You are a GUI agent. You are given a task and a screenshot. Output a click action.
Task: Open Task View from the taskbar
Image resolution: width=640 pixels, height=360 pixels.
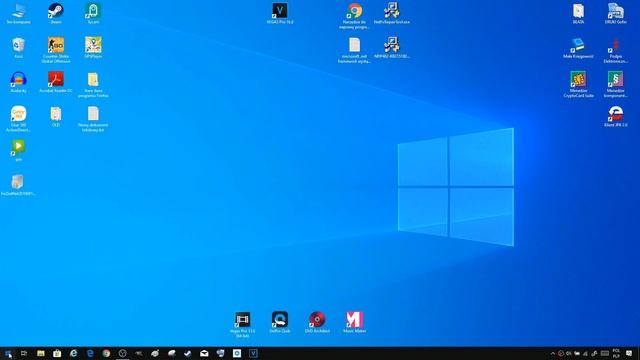pyautogui.click(x=24, y=353)
